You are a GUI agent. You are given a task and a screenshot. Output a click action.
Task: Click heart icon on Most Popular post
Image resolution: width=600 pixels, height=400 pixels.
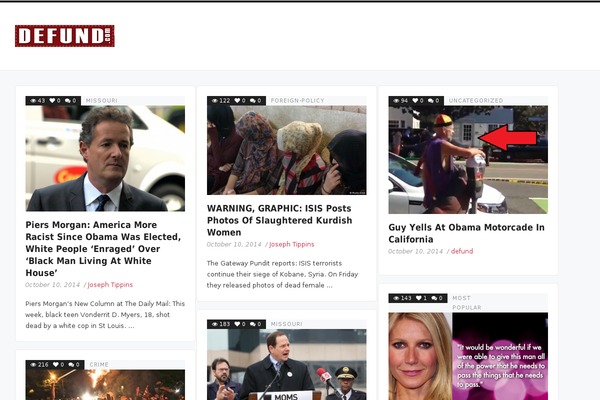[421, 298]
